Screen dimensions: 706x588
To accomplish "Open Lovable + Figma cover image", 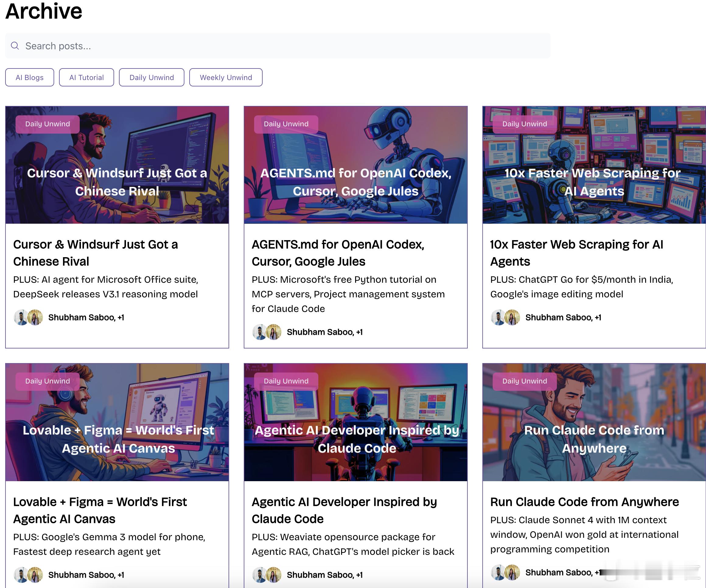I will (117, 422).
